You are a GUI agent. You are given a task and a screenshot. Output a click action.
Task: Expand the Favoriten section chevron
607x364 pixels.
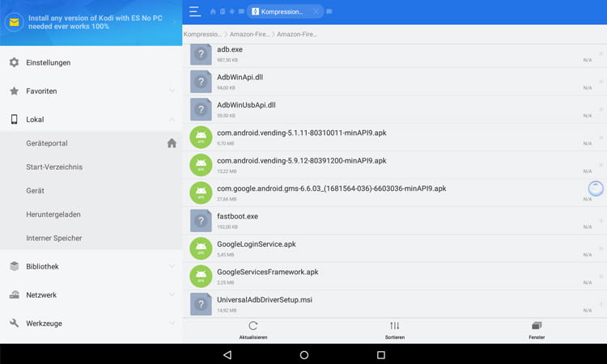coord(172,91)
